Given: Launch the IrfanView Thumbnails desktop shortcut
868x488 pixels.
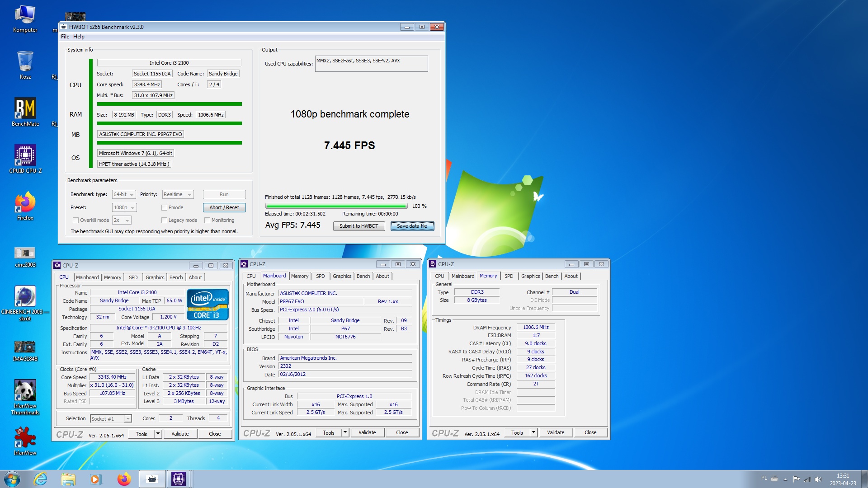Looking at the screenshot, I should [25, 397].
